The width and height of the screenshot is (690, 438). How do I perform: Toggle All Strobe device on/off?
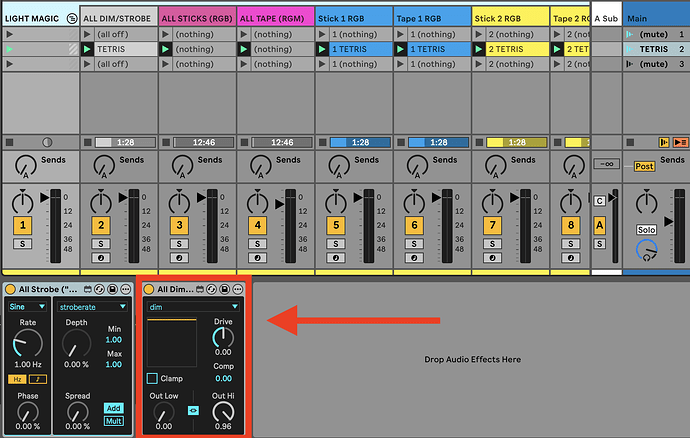10,289
